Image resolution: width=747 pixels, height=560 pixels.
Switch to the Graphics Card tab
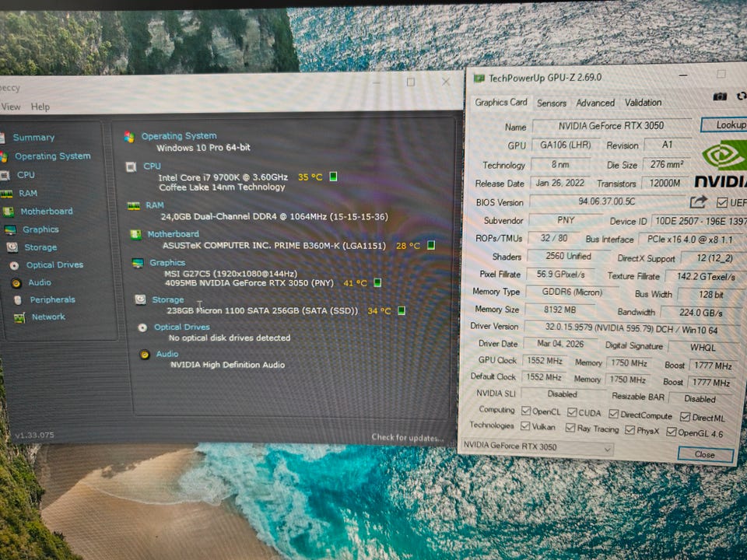[x=500, y=103]
